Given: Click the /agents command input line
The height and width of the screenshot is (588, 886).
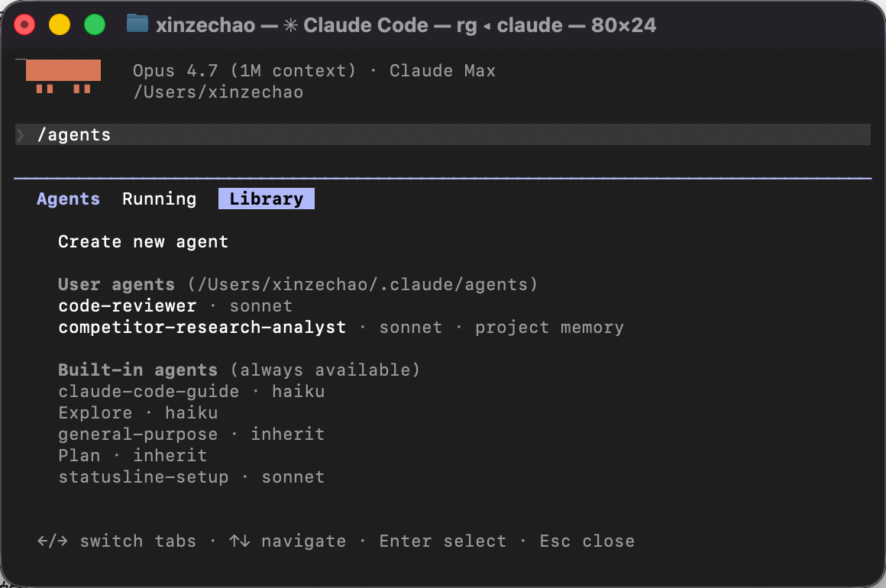Looking at the screenshot, I should point(442,134).
